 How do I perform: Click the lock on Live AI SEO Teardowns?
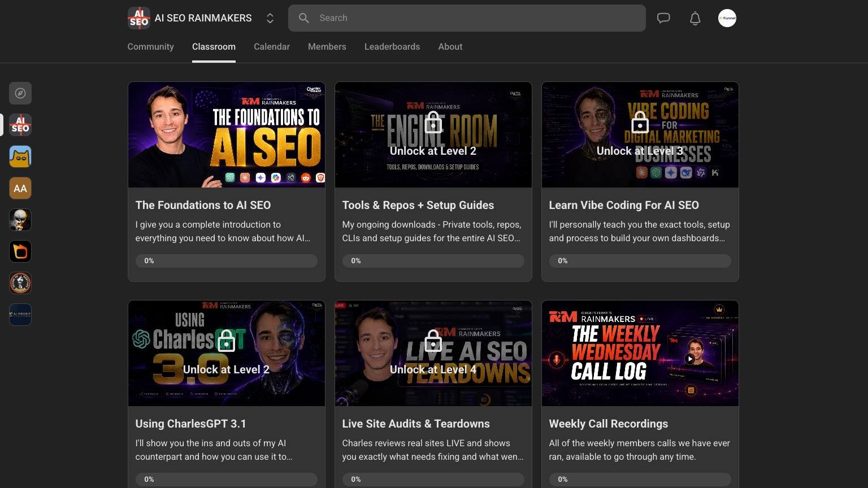point(433,341)
